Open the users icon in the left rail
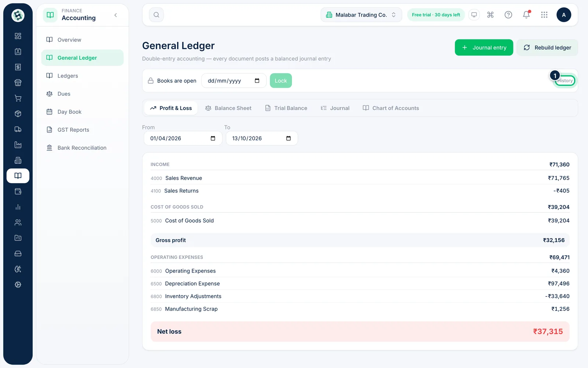This screenshot has width=588, height=368. [x=18, y=222]
